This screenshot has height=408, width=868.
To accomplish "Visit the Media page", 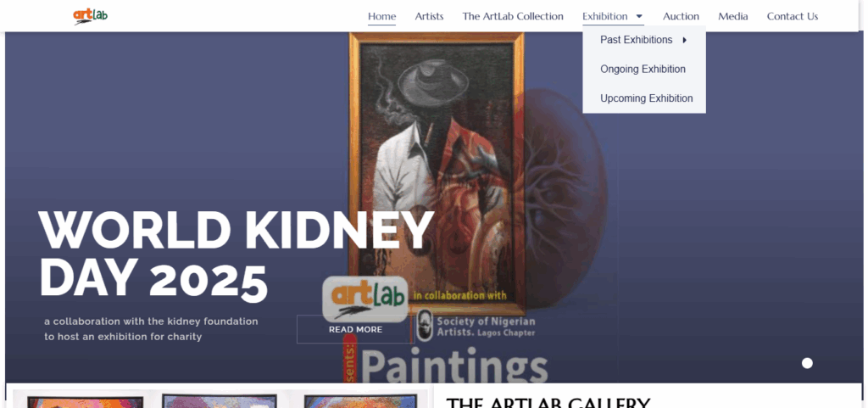I will click(733, 16).
